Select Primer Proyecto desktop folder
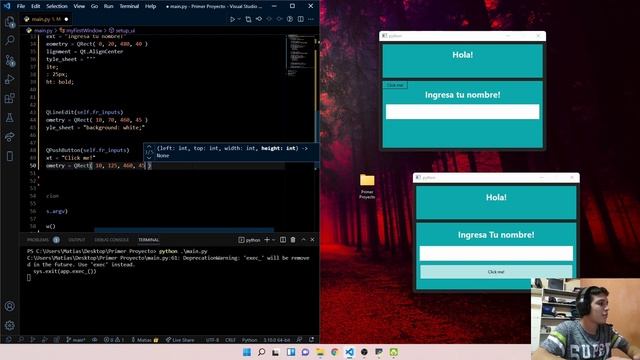The height and width of the screenshot is (360, 640). (x=367, y=186)
